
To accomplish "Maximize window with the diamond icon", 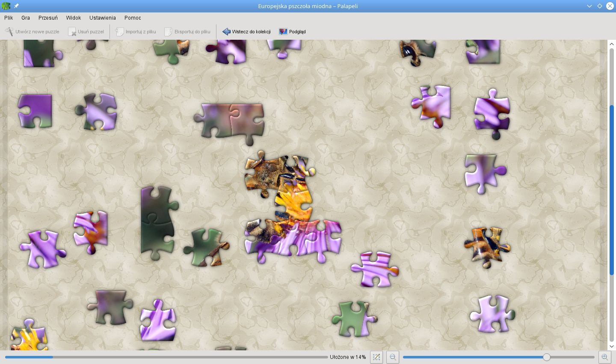I will pyautogui.click(x=600, y=6).
